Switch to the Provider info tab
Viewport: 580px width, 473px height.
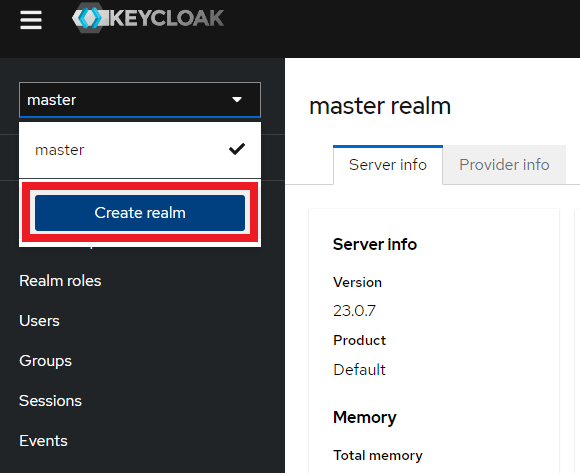pos(504,165)
